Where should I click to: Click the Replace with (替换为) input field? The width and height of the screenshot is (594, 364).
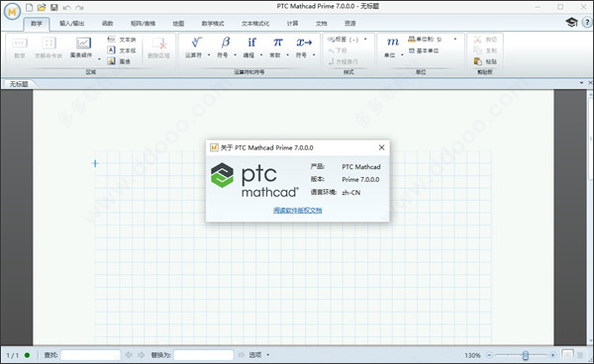[203, 355]
